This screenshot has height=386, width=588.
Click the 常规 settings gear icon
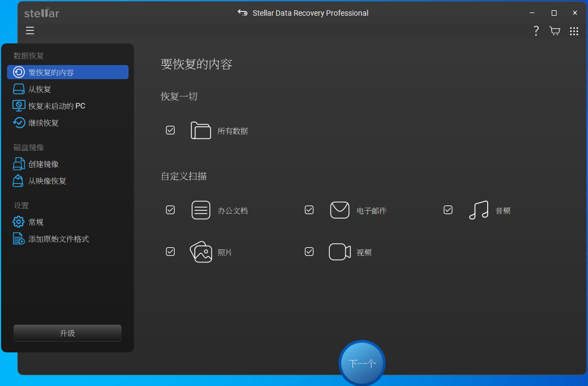pyautogui.click(x=18, y=222)
